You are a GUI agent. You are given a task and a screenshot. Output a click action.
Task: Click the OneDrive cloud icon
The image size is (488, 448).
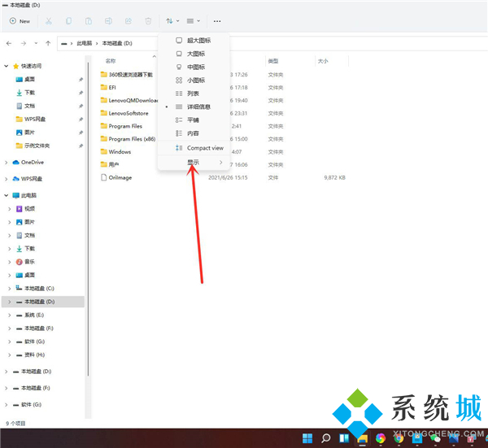pos(16,163)
